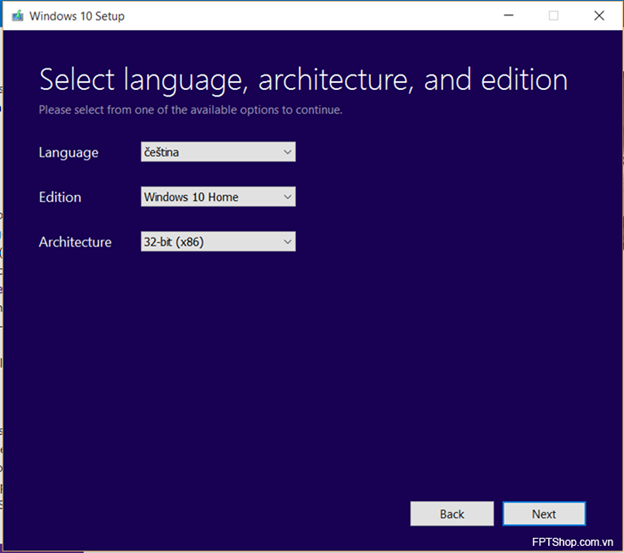Viewport: 624px width, 553px height.
Task: Go to the previous step with Back
Action: (452, 514)
